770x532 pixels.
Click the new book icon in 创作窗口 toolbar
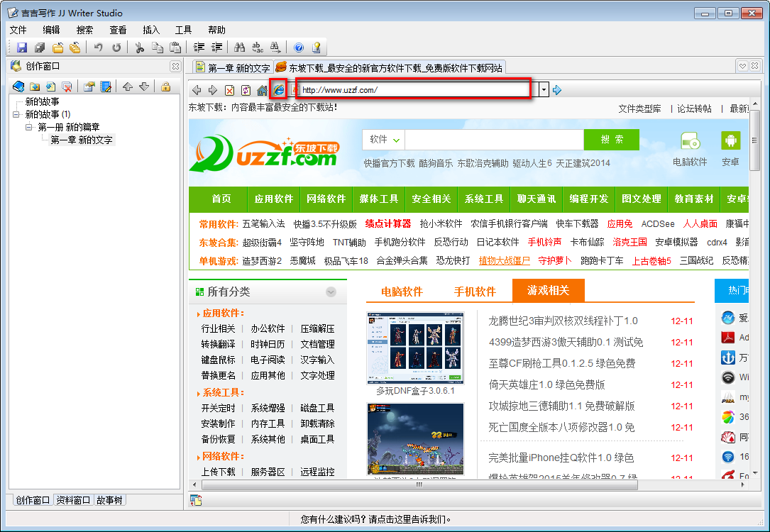[18, 87]
